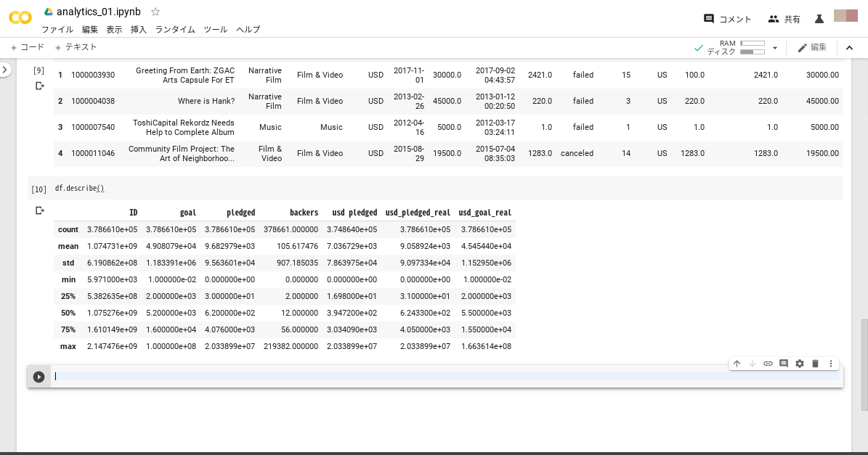Click the backers max value 219382.000000

[291, 346]
